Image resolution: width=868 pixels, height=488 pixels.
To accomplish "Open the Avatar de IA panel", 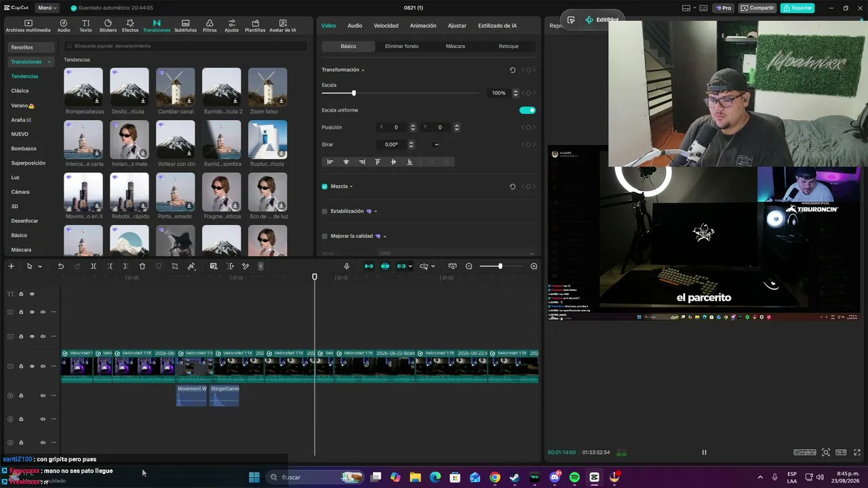I will 282,26.
